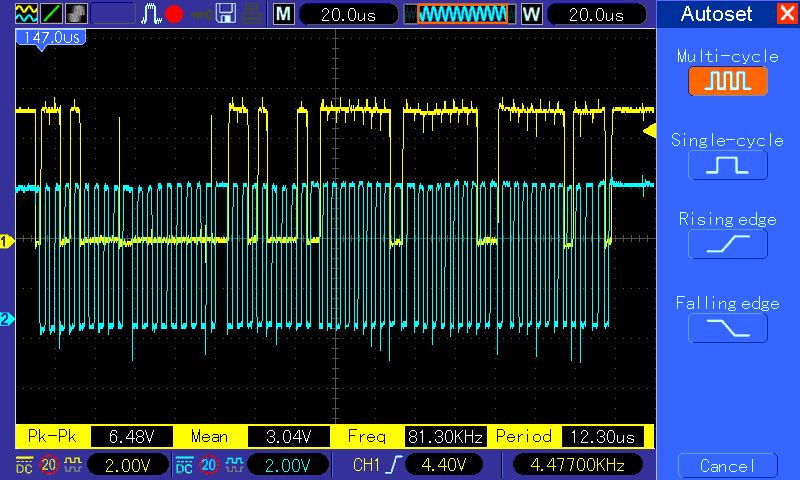Click the red record button
Screen dimensions: 800x480
pyautogui.click(x=174, y=14)
